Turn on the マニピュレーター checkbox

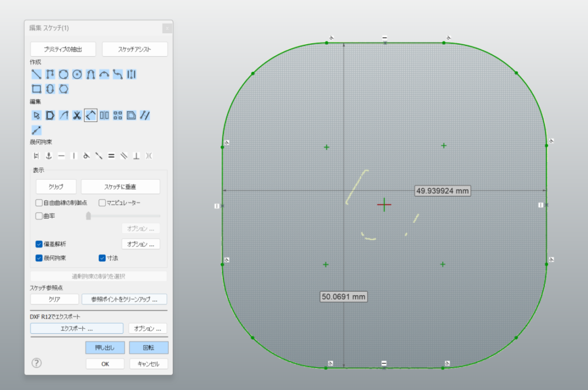pos(102,203)
